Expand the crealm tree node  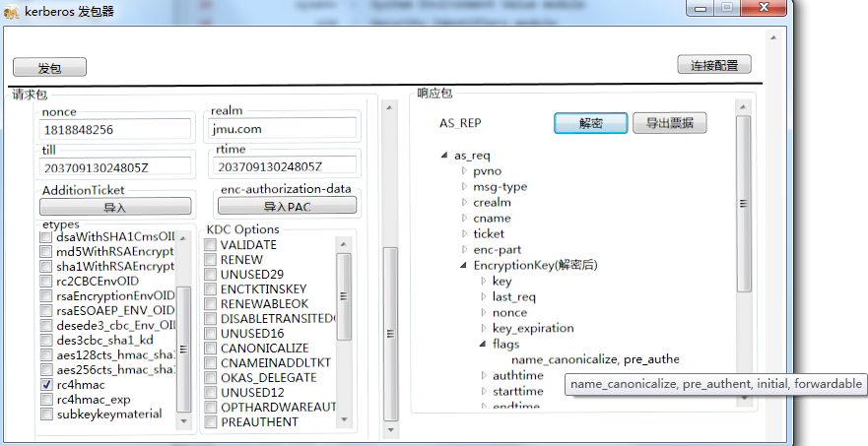pos(464,202)
